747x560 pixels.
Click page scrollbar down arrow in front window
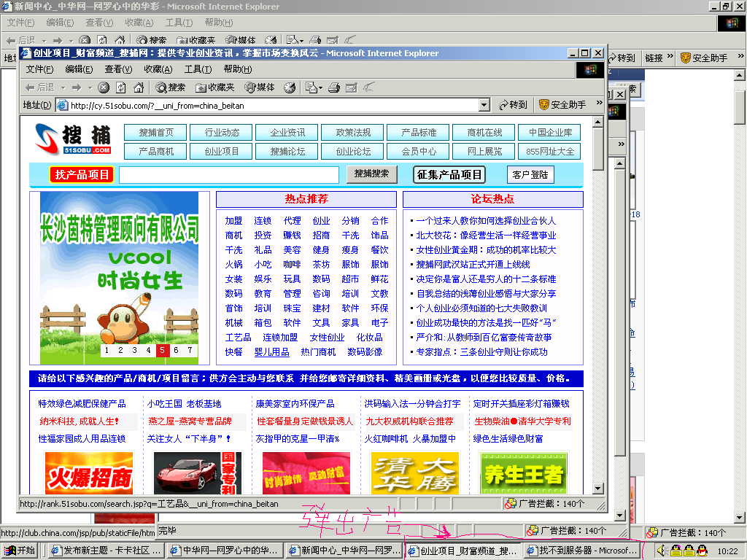coord(598,488)
